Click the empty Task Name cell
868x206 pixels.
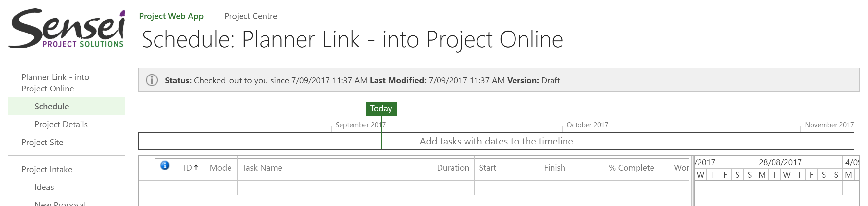point(335,188)
